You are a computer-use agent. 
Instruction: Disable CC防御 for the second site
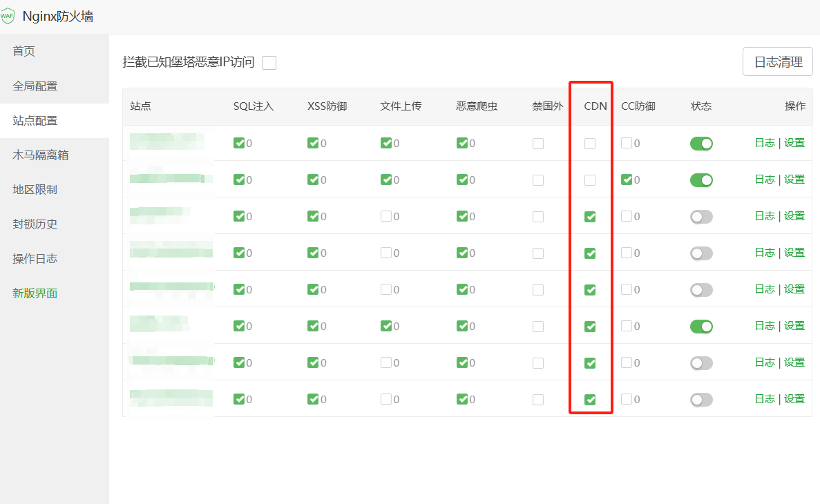click(627, 180)
